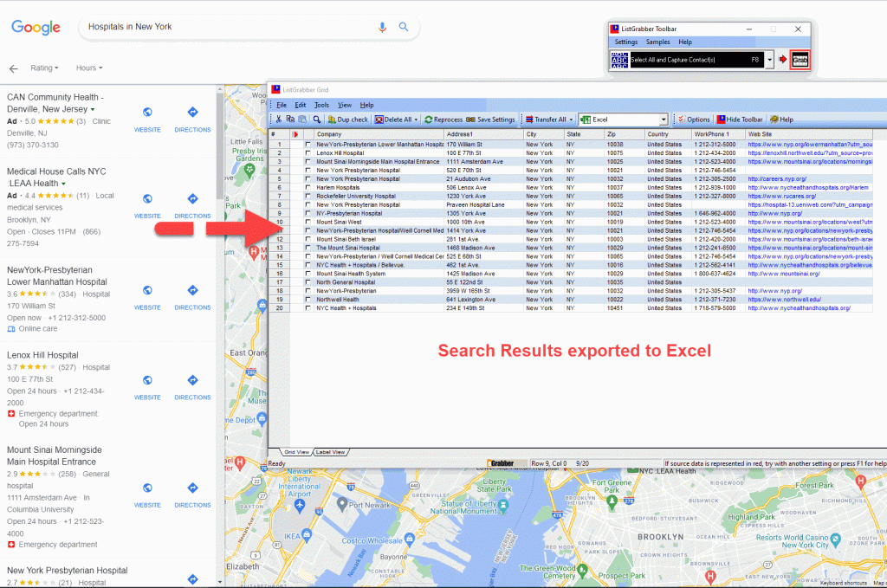The height and width of the screenshot is (588, 887).
Task: Check the checkbox on the Mount Sinai West row
Action: [308, 222]
